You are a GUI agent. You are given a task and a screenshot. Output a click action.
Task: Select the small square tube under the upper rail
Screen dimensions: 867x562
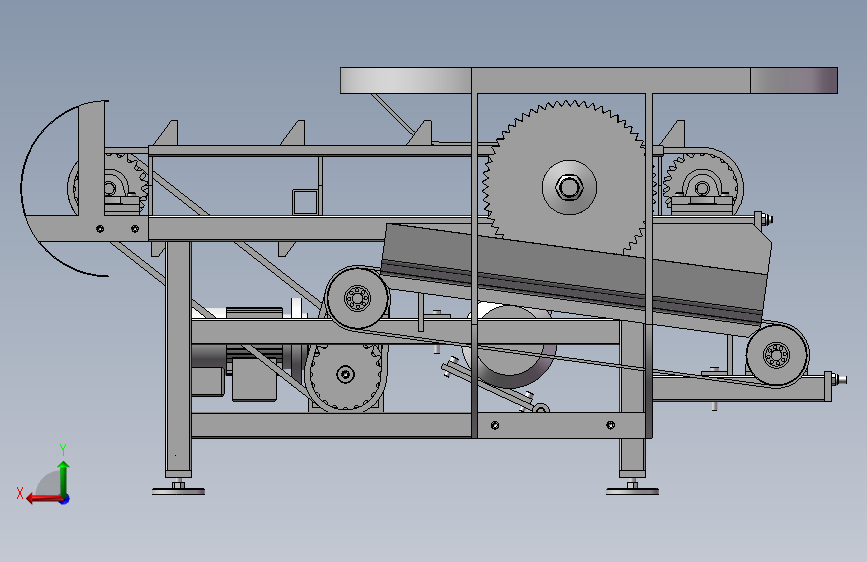[x=305, y=202]
